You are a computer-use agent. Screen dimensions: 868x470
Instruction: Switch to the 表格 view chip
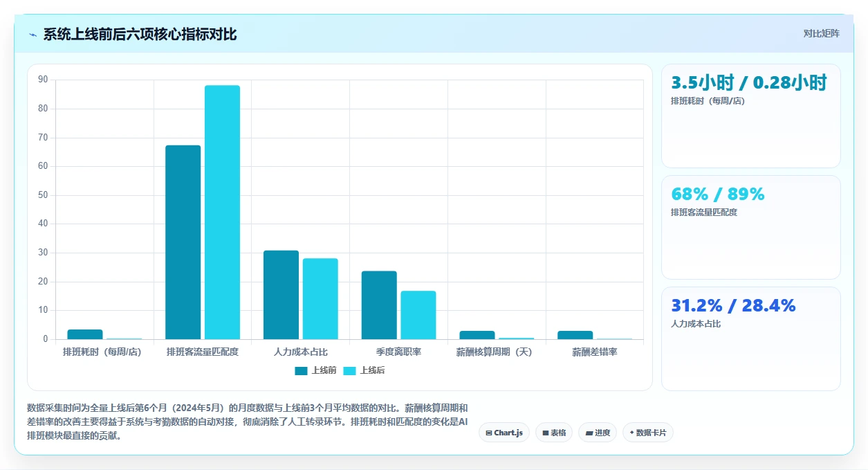click(554, 433)
